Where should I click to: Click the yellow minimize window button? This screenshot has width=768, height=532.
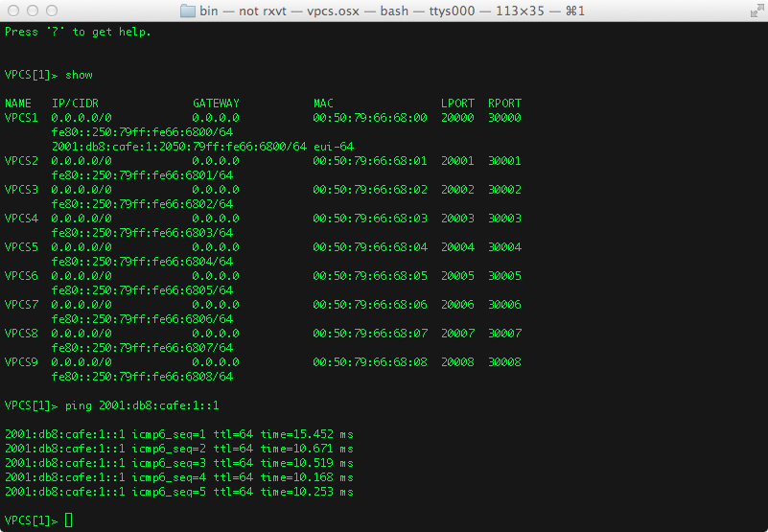tap(33, 11)
